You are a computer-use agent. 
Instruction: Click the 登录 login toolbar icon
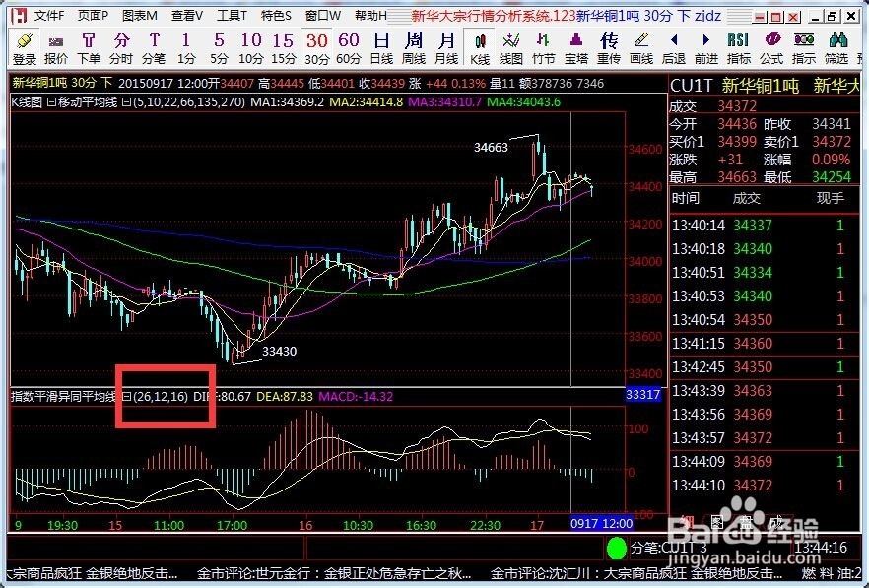(25, 48)
